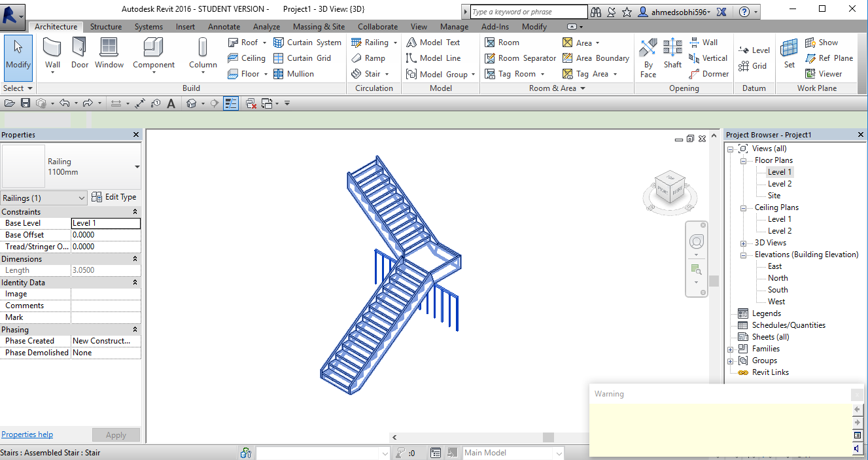
Task: Click the keyword search field
Action: click(527, 11)
